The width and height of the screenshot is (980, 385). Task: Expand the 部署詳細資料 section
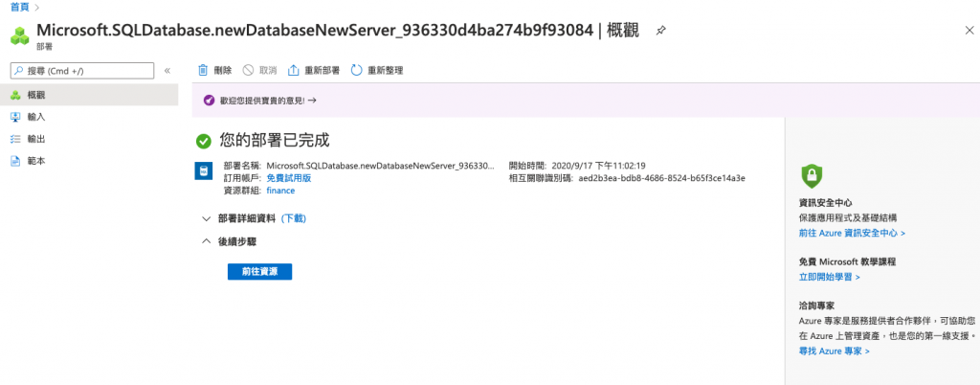(207, 218)
